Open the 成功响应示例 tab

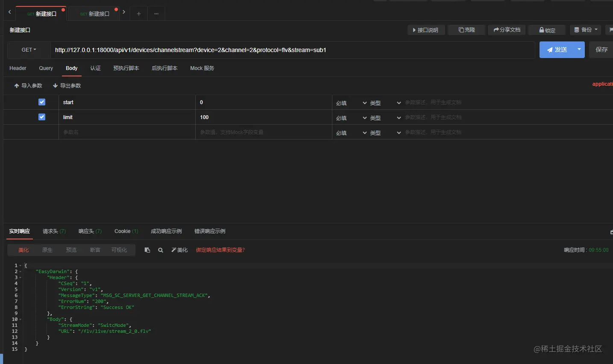166,231
